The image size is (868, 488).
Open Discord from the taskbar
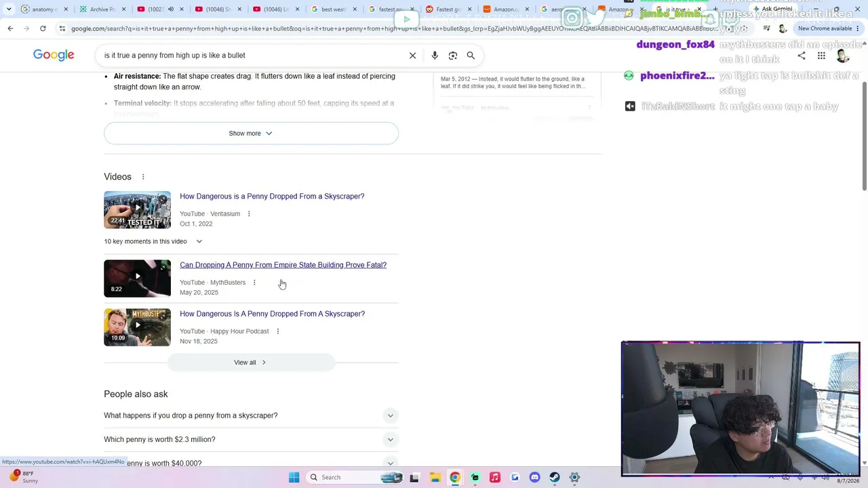tap(535, 477)
